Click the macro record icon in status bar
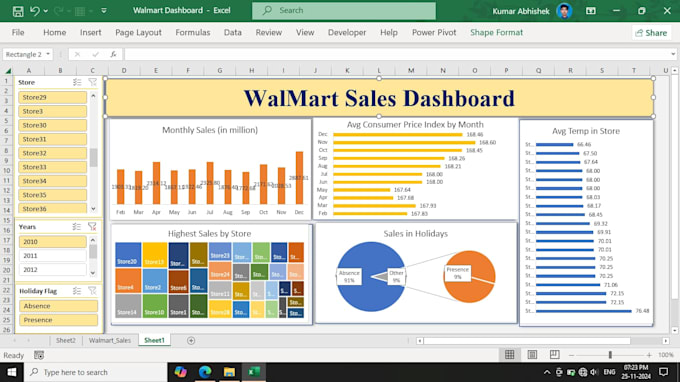The height and width of the screenshot is (382, 680). (39, 356)
